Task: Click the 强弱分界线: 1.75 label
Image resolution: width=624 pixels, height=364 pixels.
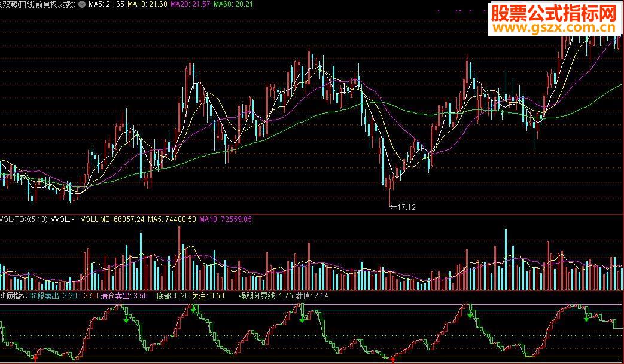Action: coord(266,296)
